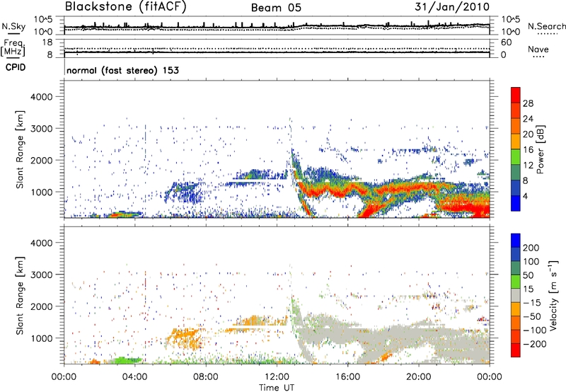Click the 'Freq. [MHz]' label
566x392 pixels.
(13, 47)
